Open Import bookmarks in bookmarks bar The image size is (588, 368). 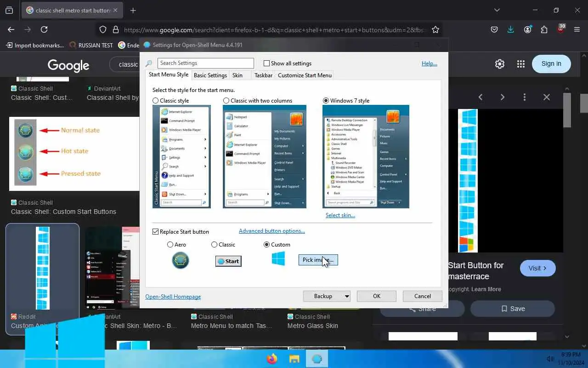[x=35, y=45]
